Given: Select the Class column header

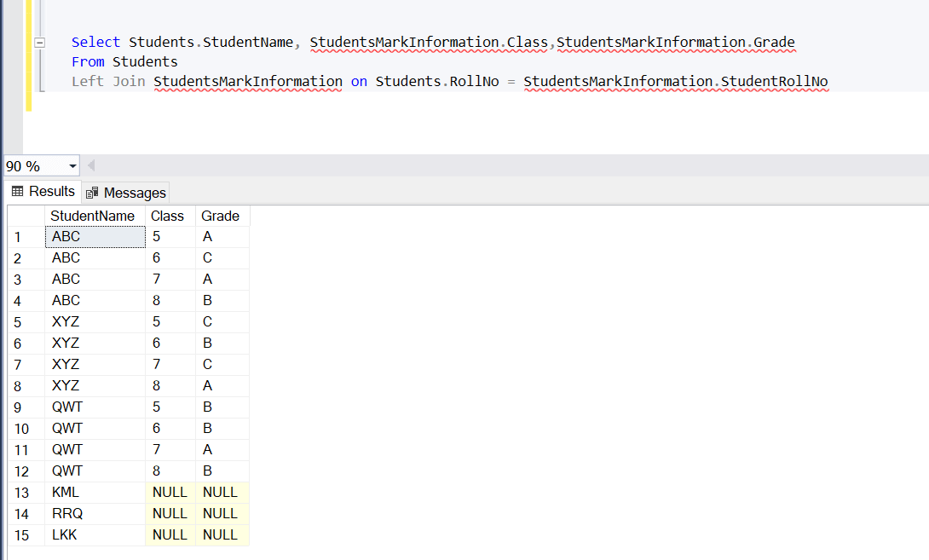Looking at the screenshot, I should click(x=168, y=216).
